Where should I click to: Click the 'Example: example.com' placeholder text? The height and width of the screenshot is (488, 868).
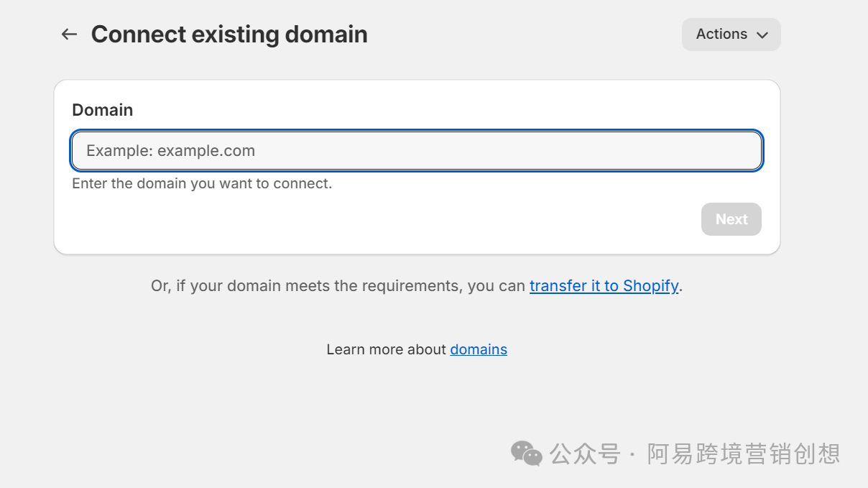tap(171, 151)
